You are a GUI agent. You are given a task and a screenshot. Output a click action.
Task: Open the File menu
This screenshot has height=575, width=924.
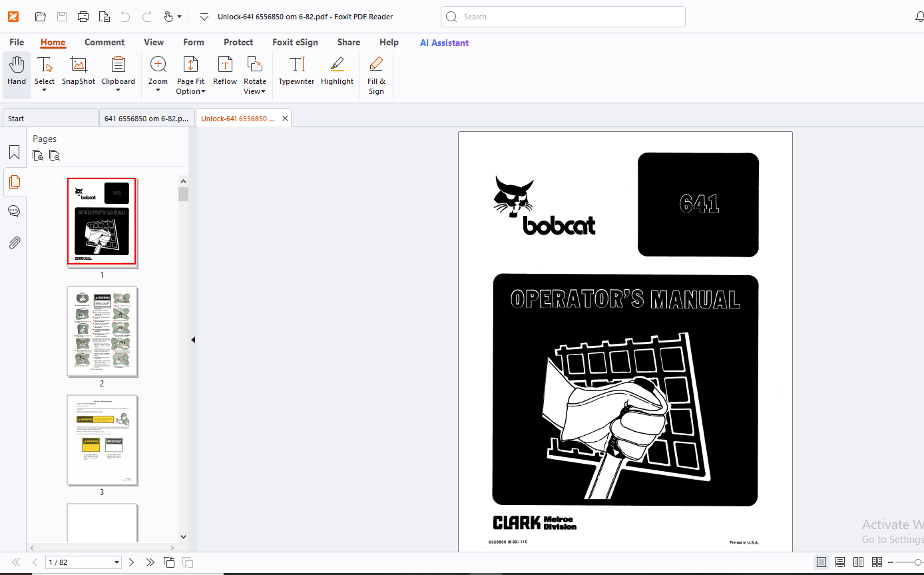tap(17, 42)
